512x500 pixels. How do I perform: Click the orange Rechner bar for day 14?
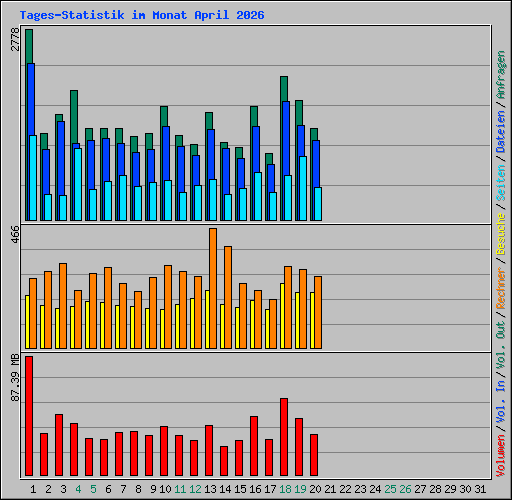[x=228, y=298]
